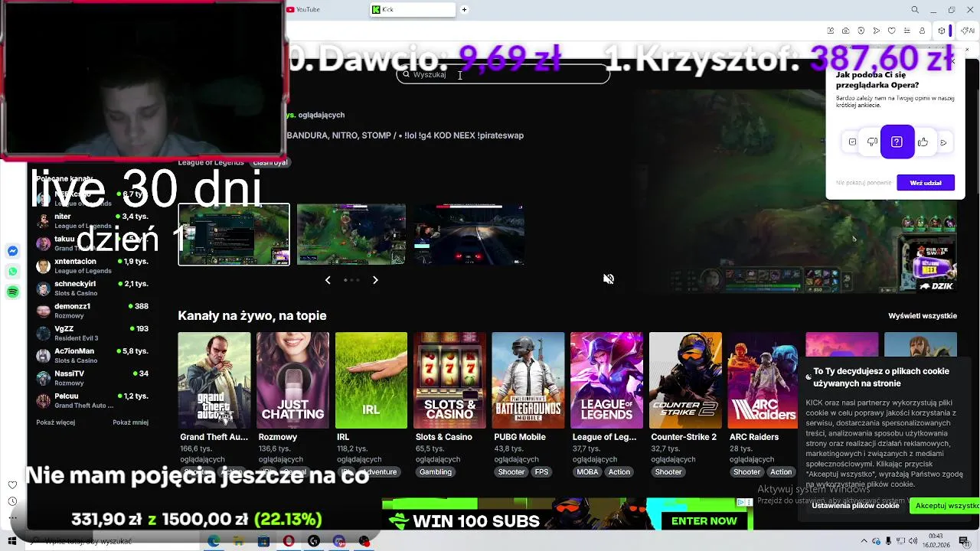
Task: Open Opera browser from the taskbar
Action: [x=289, y=541]
